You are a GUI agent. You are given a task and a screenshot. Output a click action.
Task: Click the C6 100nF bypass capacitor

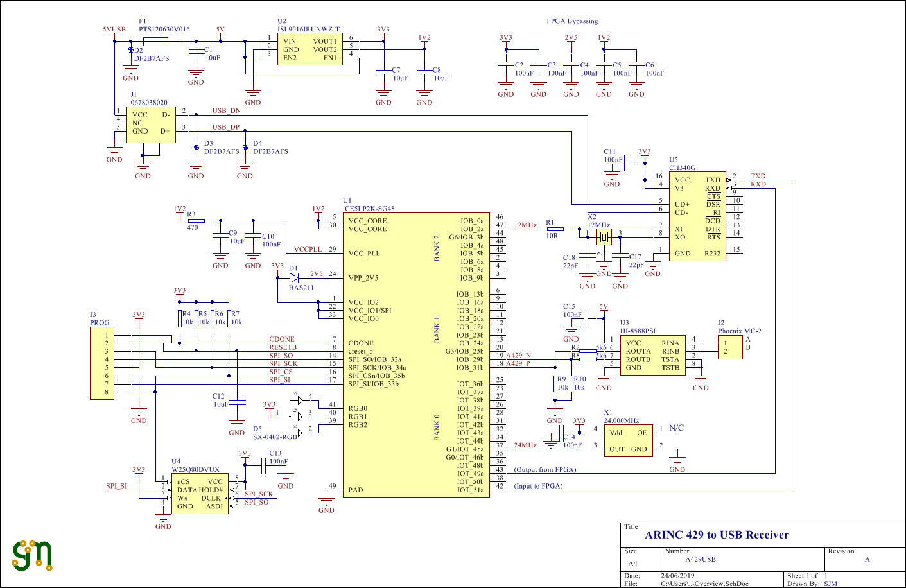click(x=636, y=64)
